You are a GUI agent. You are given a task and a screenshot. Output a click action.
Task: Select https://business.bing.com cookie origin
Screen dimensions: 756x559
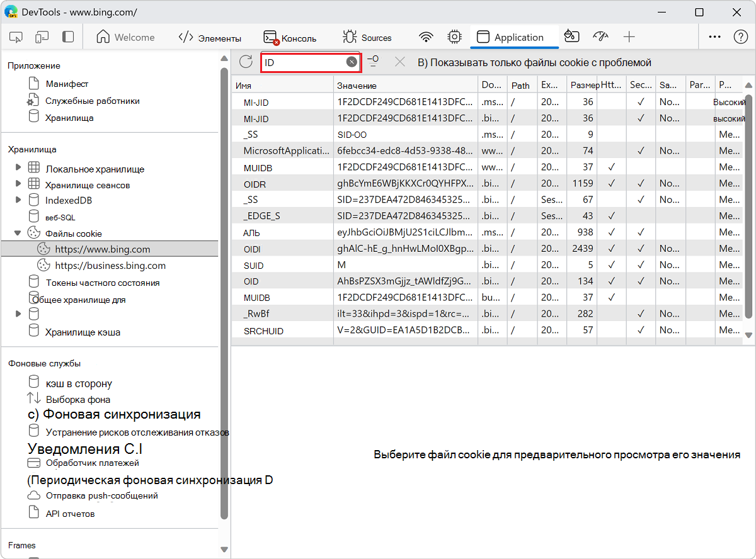110,266
